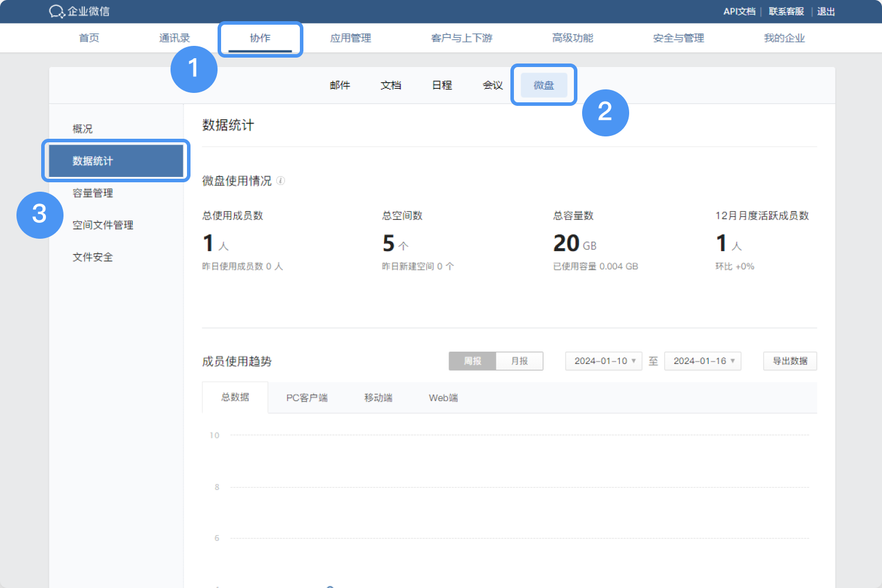The width and height of the screenshot is (882, 588).
Task: Open the 会议 module
Action: (492, 85)
